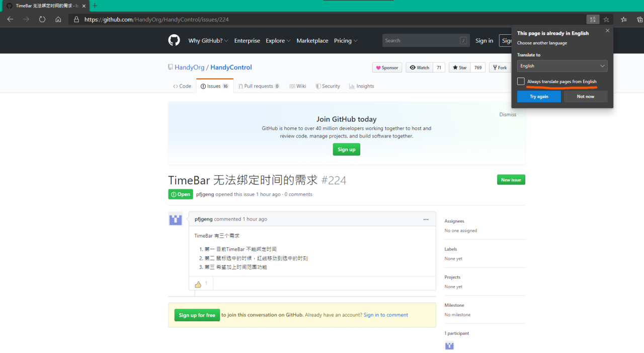Click the GitHub Octocat logo
Viewport: 644px width, 353px height.
click(174, 41)
